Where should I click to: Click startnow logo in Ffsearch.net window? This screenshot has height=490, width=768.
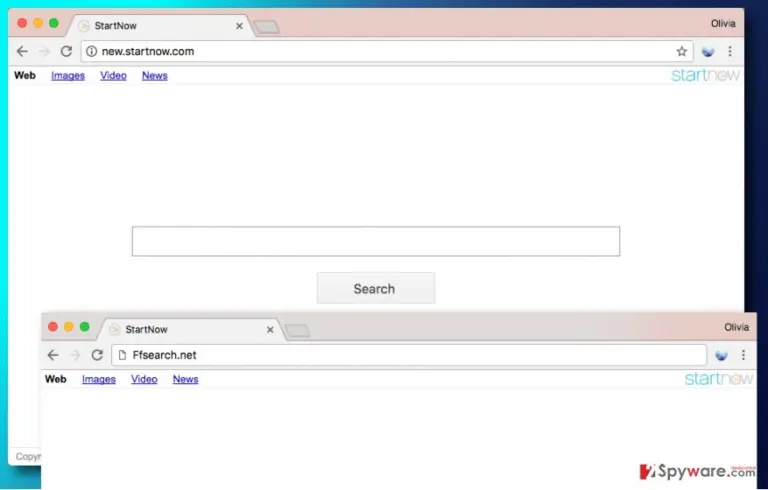(x=719, y=379)
